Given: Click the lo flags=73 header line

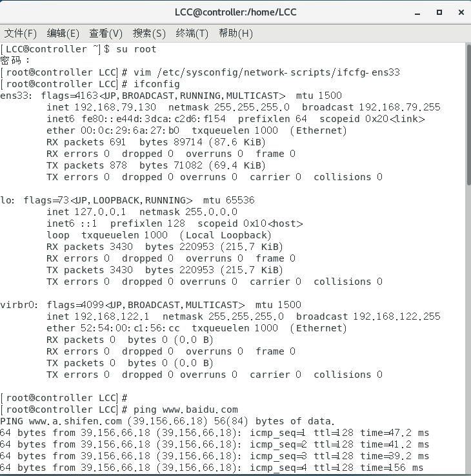Looking at the screenshot, I should pyautogui.click(x=127, y=200).
